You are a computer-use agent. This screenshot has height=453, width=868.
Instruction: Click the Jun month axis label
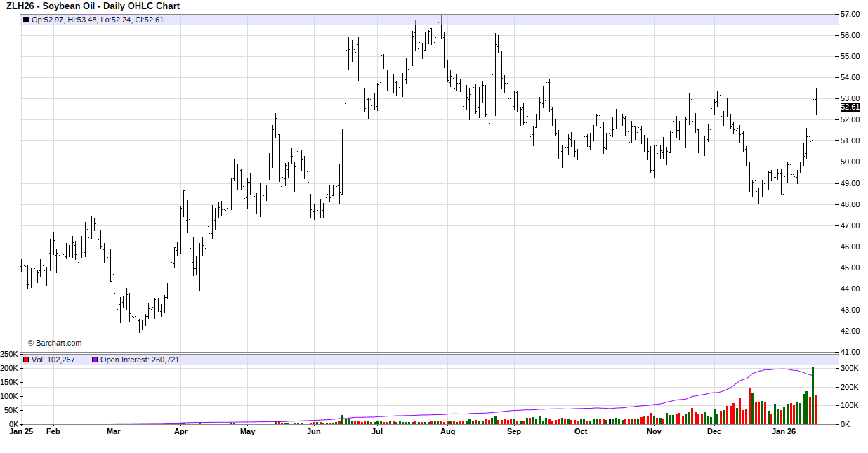pyautogui.click(x=313, y=432)
